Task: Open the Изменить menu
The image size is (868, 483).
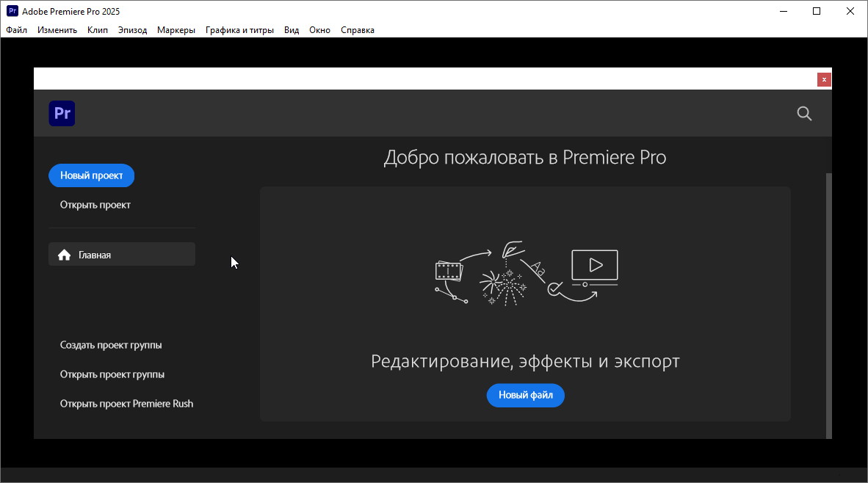Action: (57, 30)
